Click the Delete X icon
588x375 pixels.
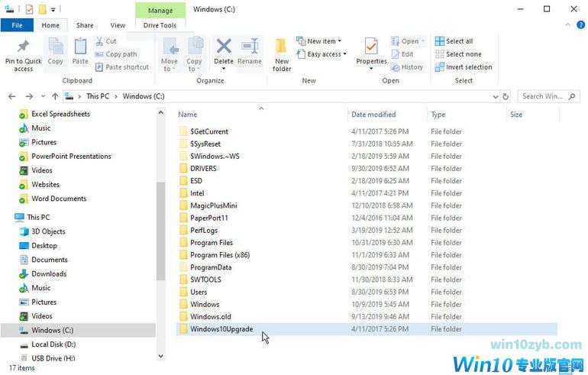(224, 47)
